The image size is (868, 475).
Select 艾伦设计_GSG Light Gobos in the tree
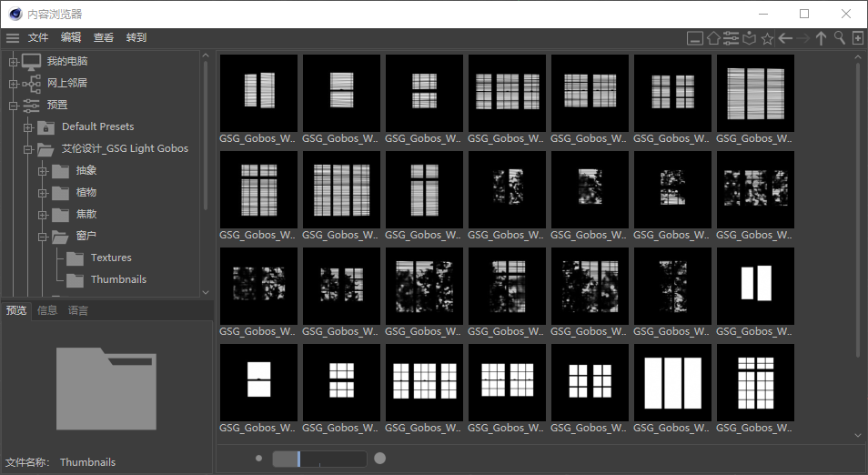125,149
